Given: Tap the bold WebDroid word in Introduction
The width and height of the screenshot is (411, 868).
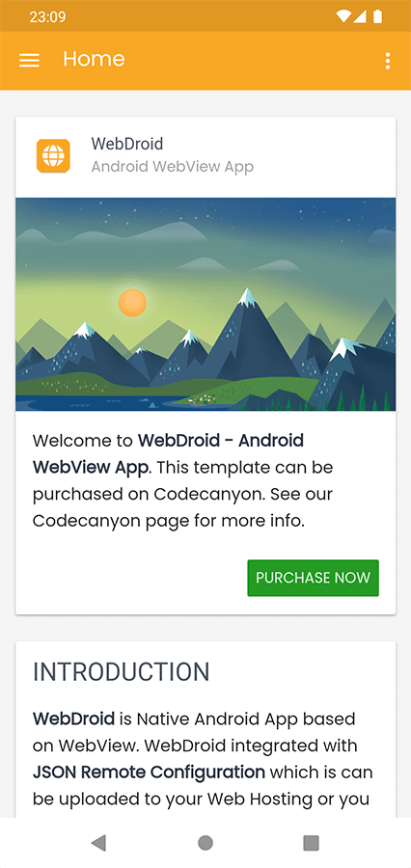Looking at the screenshot, I should coord(73,719).
